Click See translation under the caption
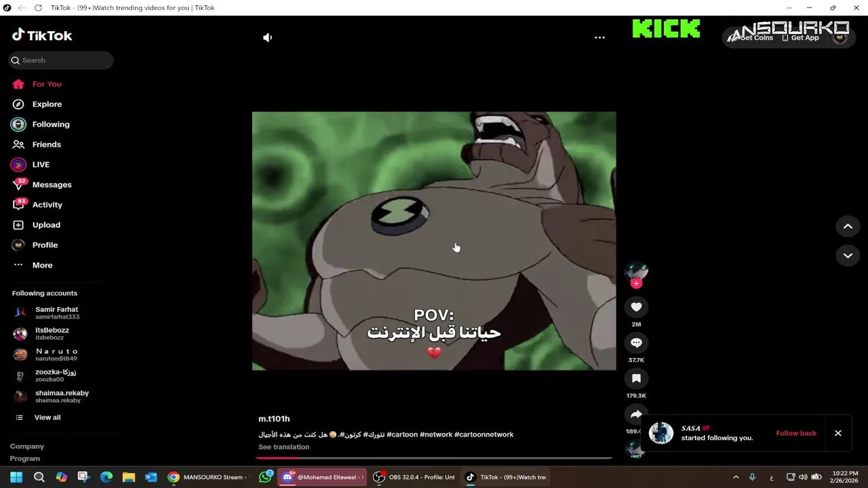Screen dimensions: 868x488 [283, 447]
